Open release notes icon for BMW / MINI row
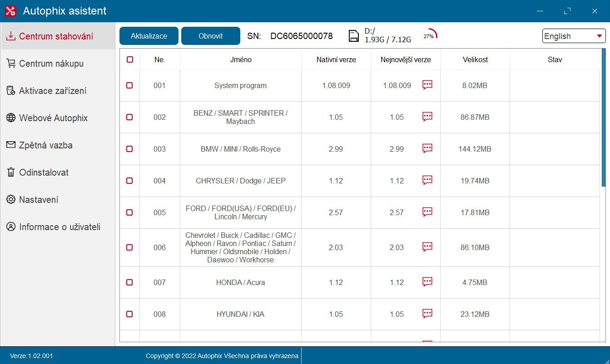The image size is (610, 364). coord(427,148)
